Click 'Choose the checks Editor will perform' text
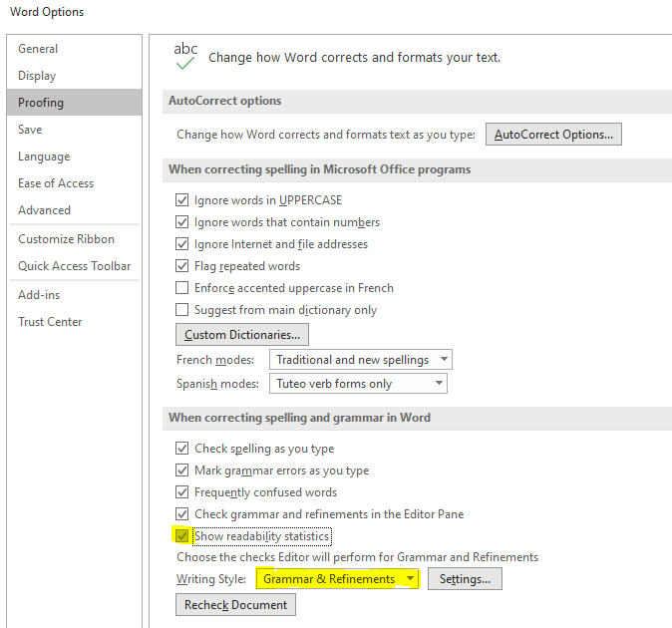The width and height of the screenshot is (672, 628). [x=357, y=557]
